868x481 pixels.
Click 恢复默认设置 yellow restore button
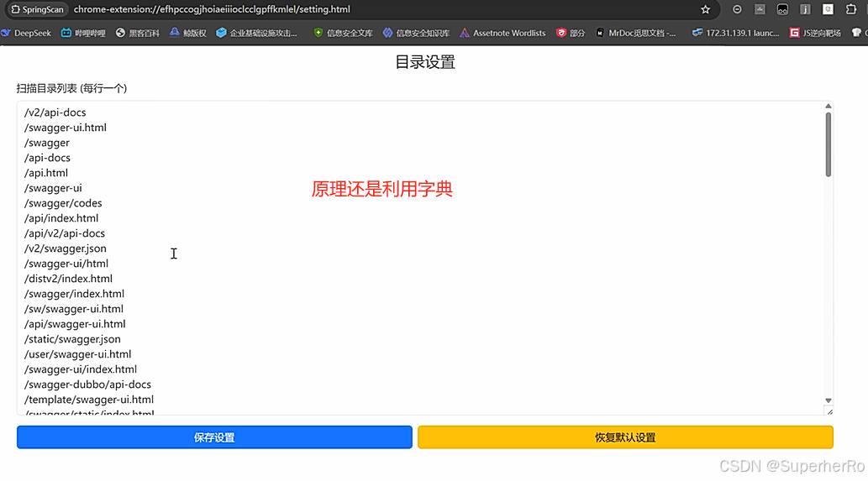[x=625, y=437]
